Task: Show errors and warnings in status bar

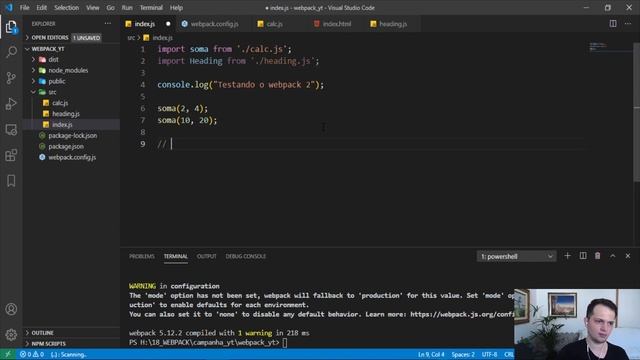Action: click(32, 354)
